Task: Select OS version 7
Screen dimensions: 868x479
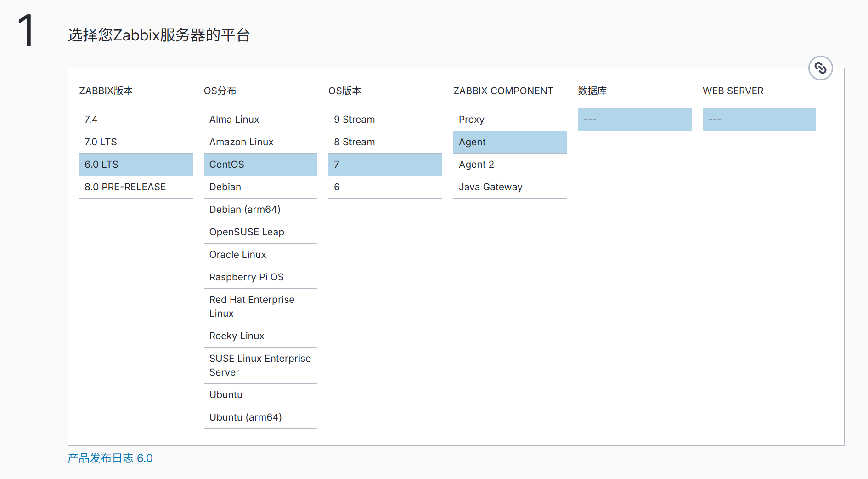Action: [385, 165]
